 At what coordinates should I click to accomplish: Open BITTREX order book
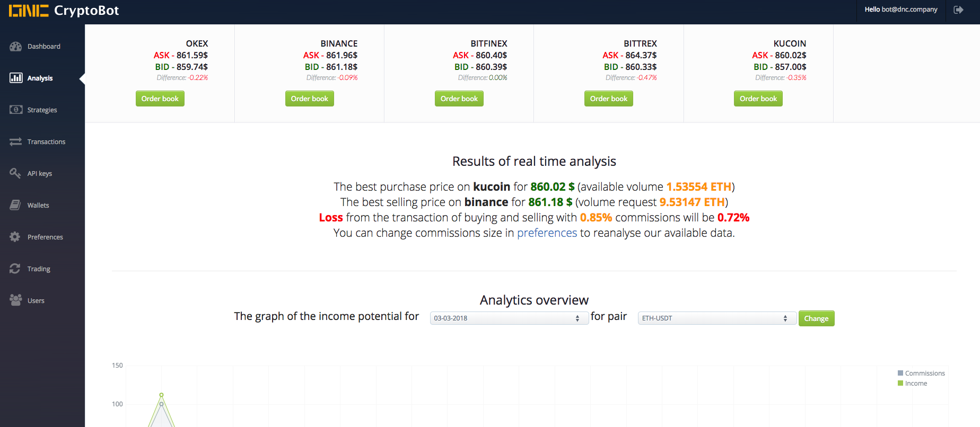[609, 99]
